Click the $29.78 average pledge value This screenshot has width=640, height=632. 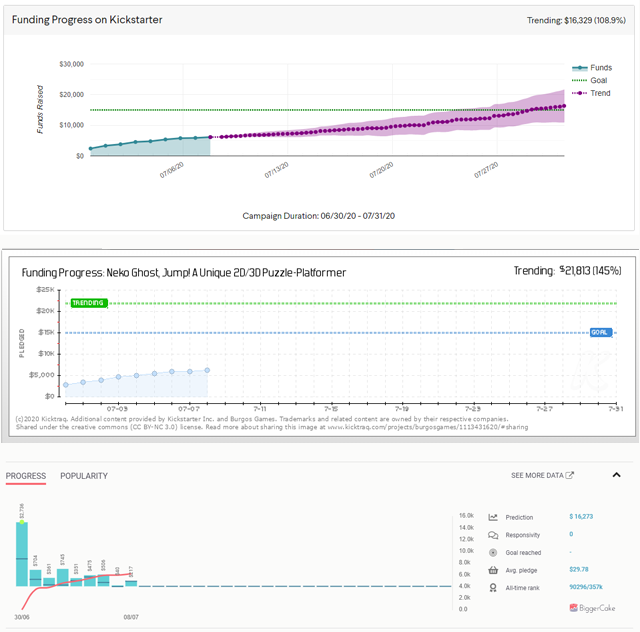(579, 569)
